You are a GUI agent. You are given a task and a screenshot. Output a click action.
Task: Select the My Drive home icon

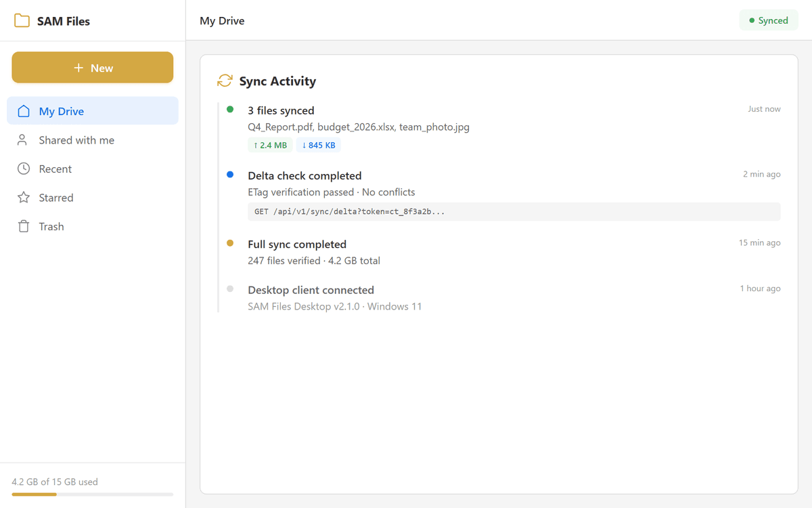pos(23,110)
